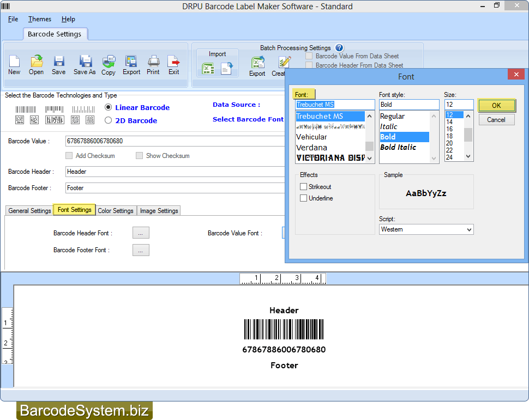529x420 pixels.
Task: Select last 2D barcode sample icon
Action: tap(90, 120)
